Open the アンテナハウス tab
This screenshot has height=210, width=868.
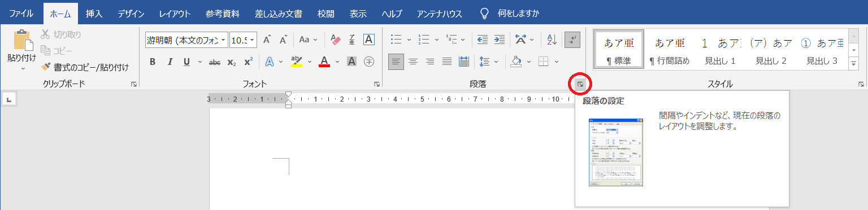[439, 13]
